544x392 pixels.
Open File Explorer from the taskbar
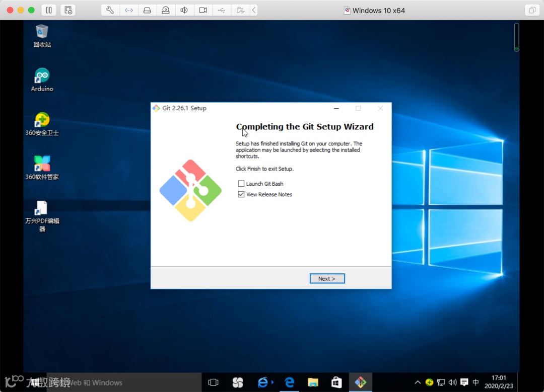click(313, 382)
